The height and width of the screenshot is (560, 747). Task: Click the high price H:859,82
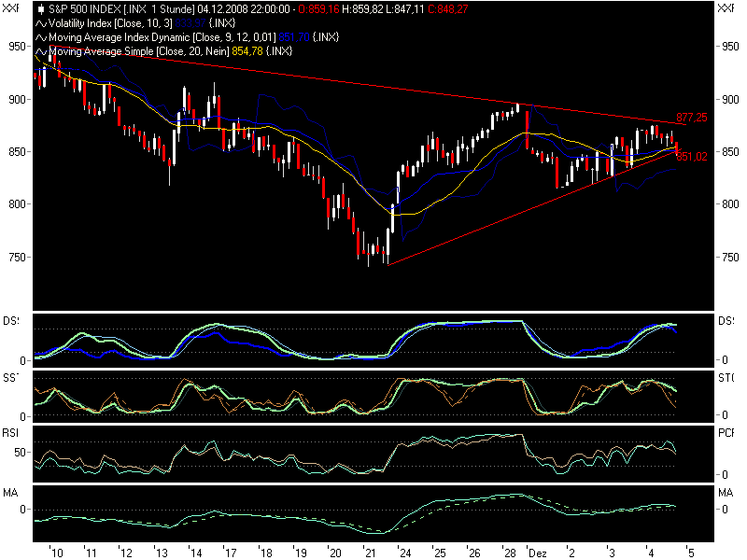point(362,9)
